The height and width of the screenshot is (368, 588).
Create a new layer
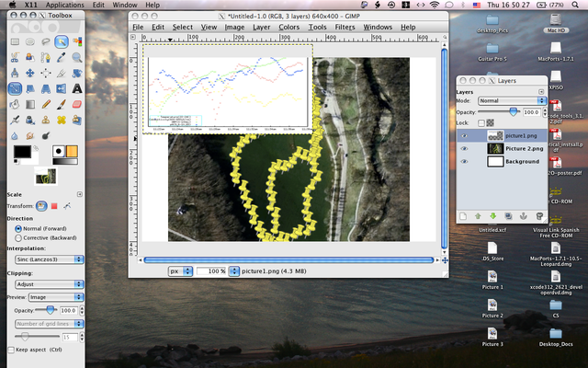click(463, 216)
